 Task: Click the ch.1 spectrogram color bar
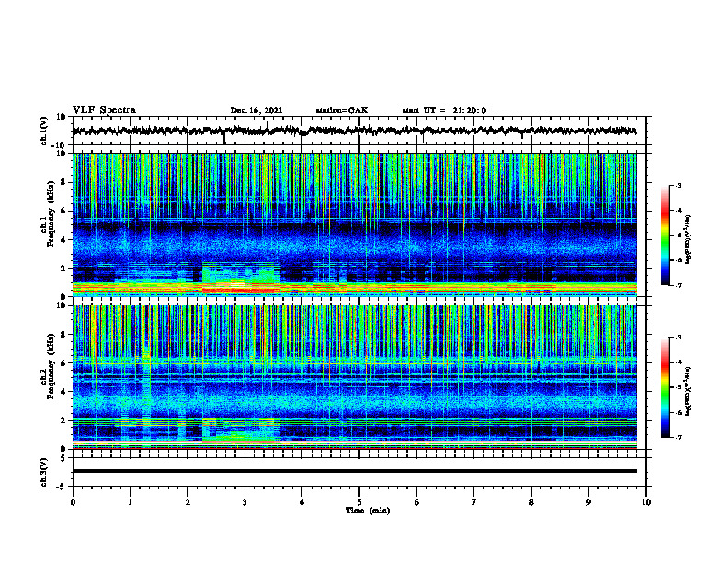(665, 236)
